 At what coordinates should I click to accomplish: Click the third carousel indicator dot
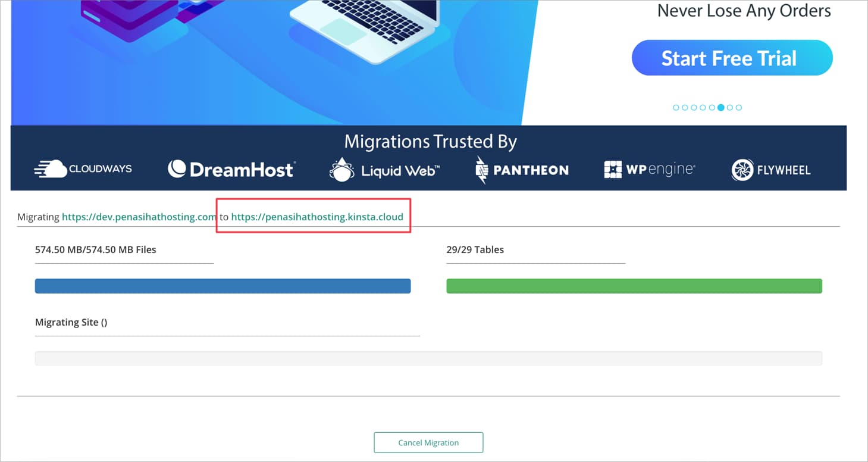point(694,107)
